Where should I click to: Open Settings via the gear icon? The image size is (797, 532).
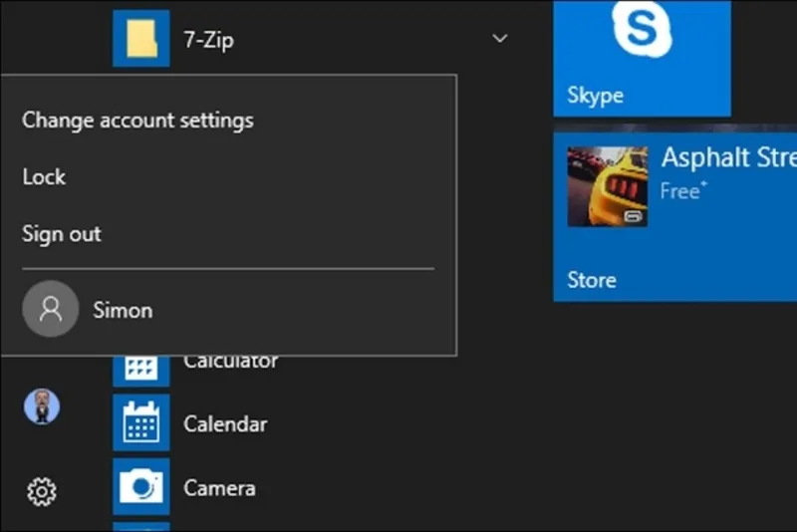point(42,491)
